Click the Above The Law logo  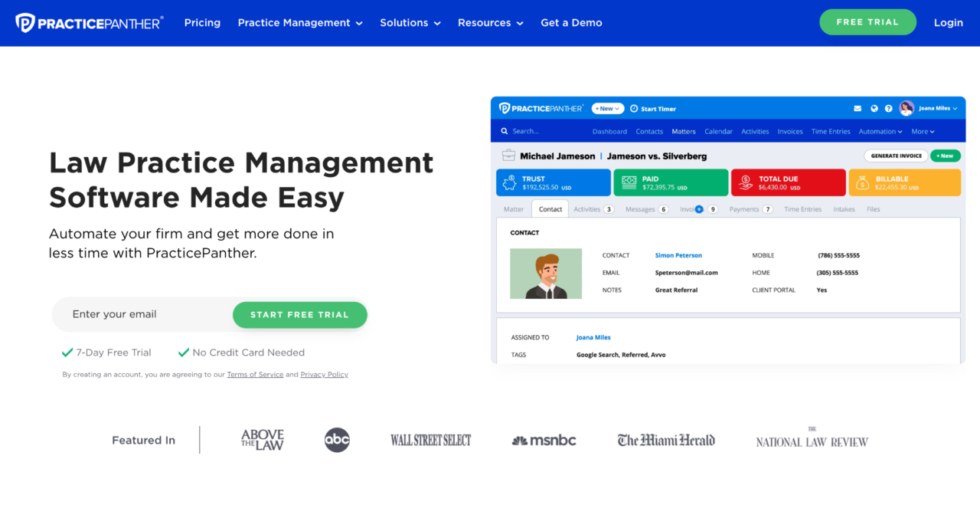pyautogui.click(x=263, y=440)
